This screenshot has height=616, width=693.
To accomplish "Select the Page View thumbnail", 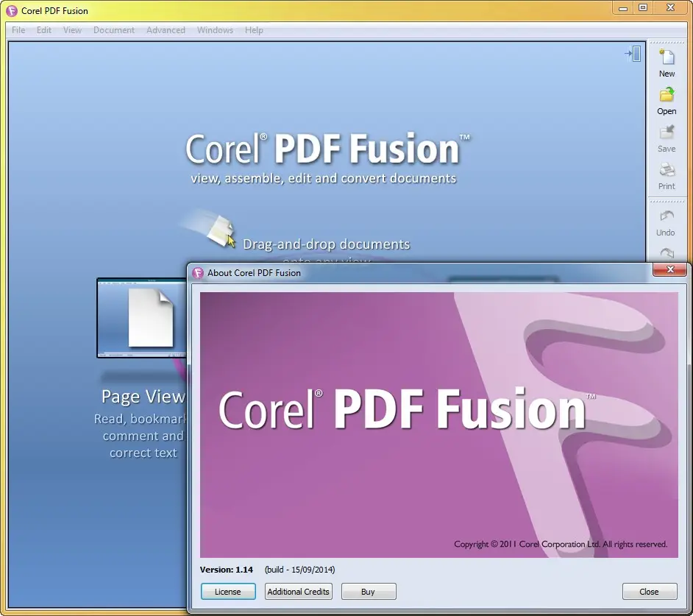I will pyautogui.click(x=141, y=318).
